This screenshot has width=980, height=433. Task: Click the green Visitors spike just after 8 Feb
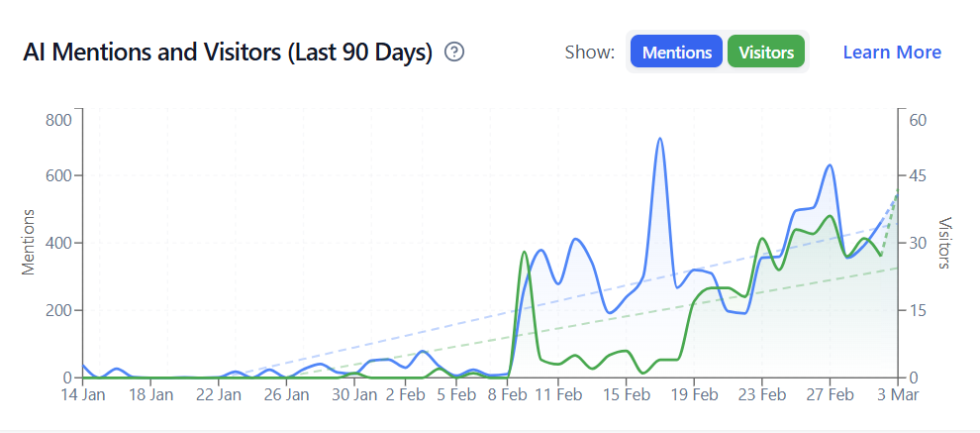pos(524,253)
